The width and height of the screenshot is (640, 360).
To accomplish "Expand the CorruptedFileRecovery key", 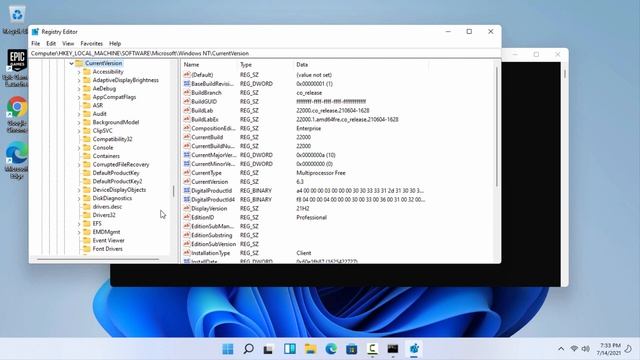I will pyautogui.click(x=79, y=164).
